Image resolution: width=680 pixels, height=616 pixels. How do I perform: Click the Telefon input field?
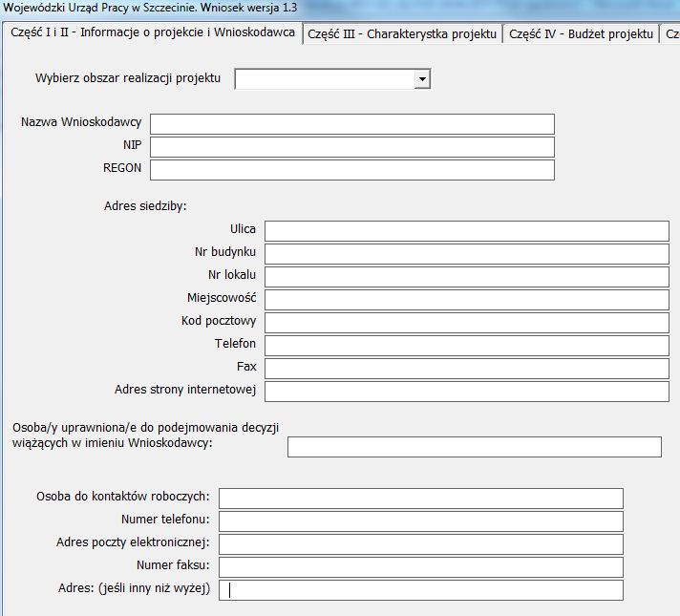(467, 346)
